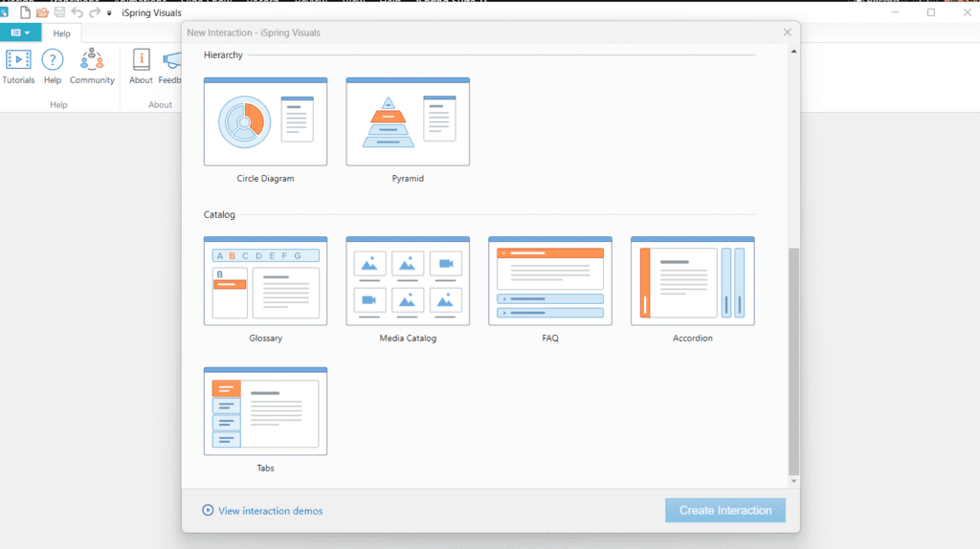Click the FAQ label text
Image resolution: width=980 pixels, height=549 pixels.
click(550, 338)
